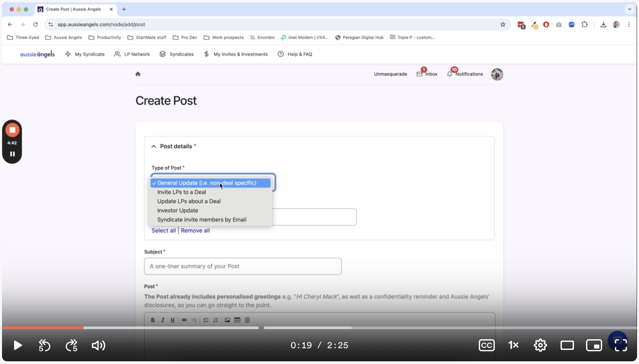
Task: Open the tab search dropdown arrow
Action: 630,9
